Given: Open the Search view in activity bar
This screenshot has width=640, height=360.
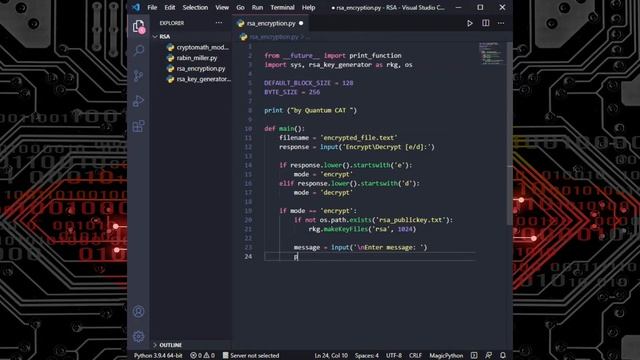Looking at the screenshot, I should point(139,51).
